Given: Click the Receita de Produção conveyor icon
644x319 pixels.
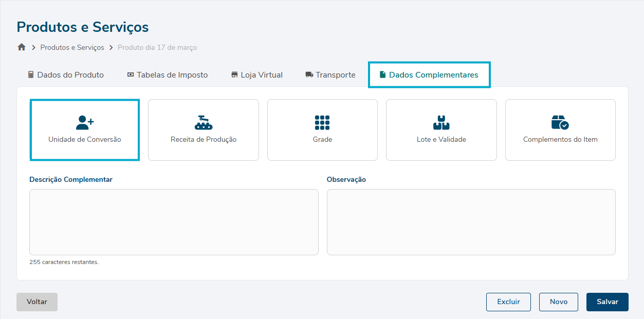Looking at the screenshot, I should coord(204,122).
